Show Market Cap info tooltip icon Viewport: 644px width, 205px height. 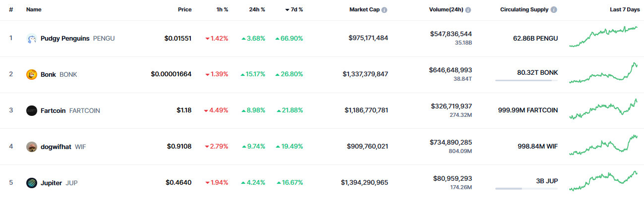pos(384,10)
